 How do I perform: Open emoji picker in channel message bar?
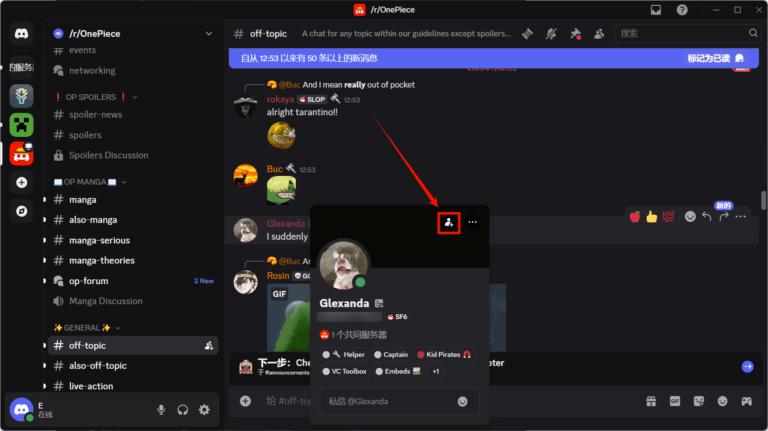point(722,402)
